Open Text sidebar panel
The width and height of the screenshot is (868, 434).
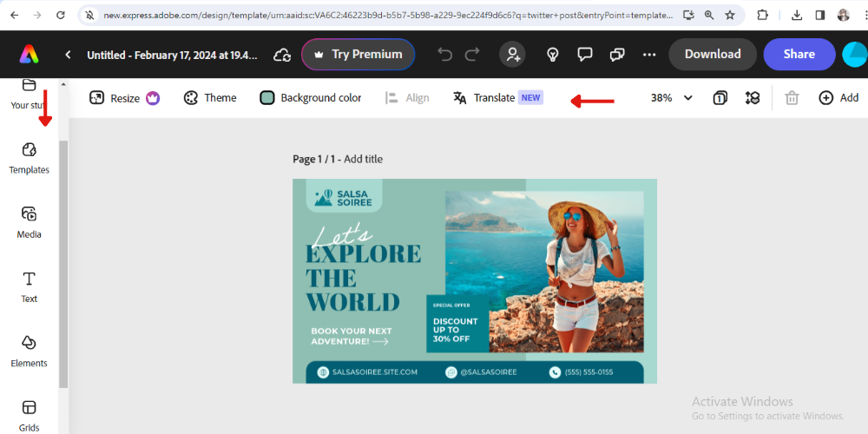pyautogui.click(x=29, y=287)
